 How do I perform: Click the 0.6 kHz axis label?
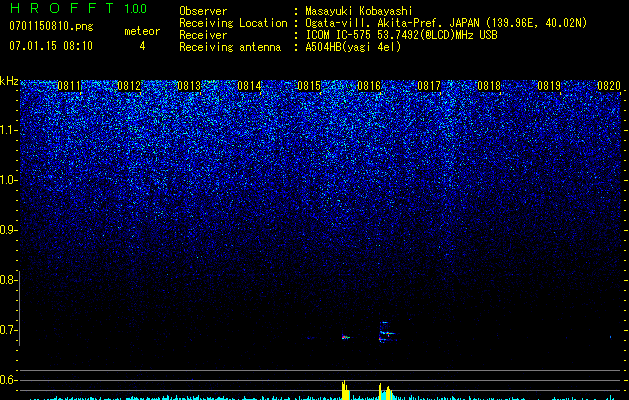tap(8, 380)
